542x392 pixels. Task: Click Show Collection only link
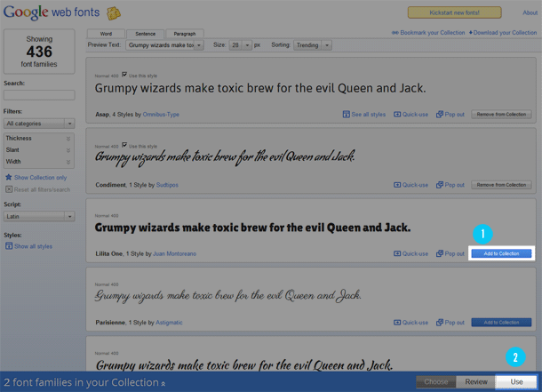click(41, 178)
